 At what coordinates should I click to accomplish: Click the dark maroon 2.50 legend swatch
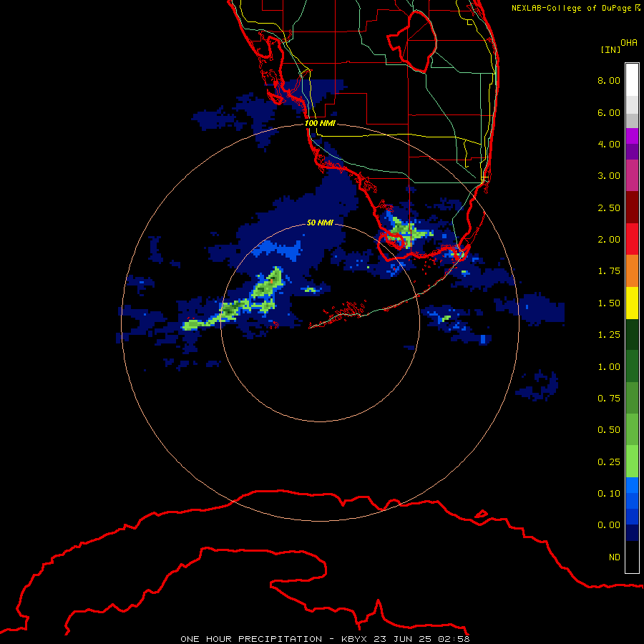[632, 208]
